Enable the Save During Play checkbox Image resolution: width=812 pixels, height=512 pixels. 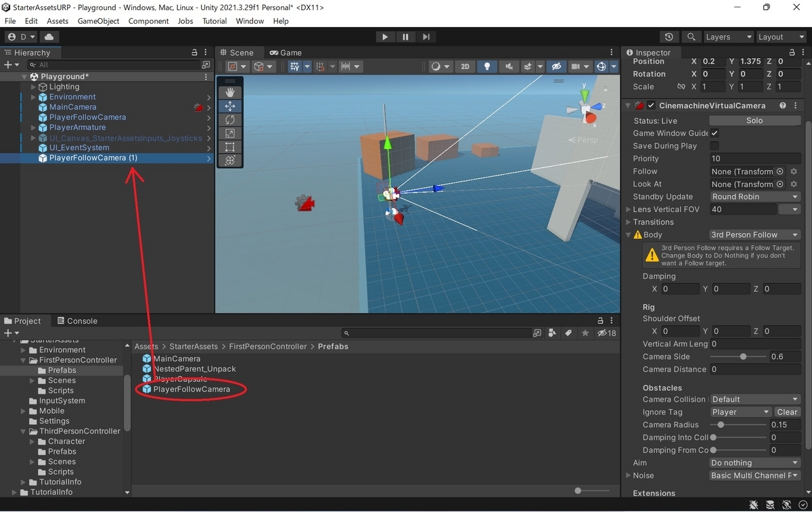[715, 146]
